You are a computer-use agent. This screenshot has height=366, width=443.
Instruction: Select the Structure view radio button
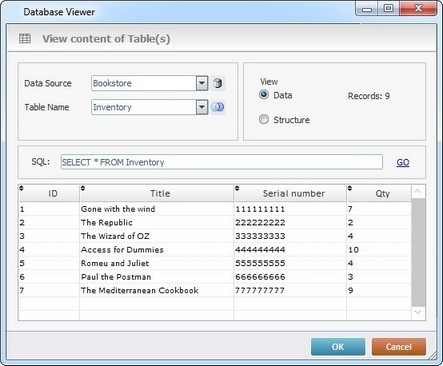point(264,119)
